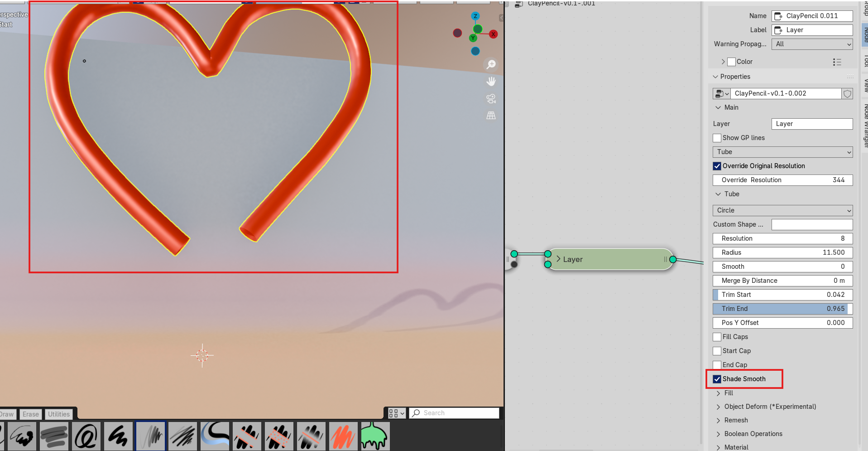The image size is (868, 451).
Task: Choose the scribble brush with dotted orange band
Action: 279,436
